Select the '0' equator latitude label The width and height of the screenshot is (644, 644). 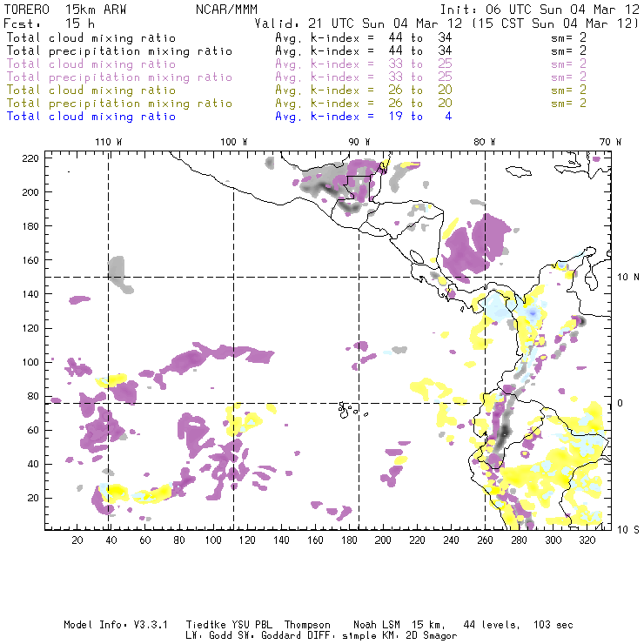click(x=621, y=403)
